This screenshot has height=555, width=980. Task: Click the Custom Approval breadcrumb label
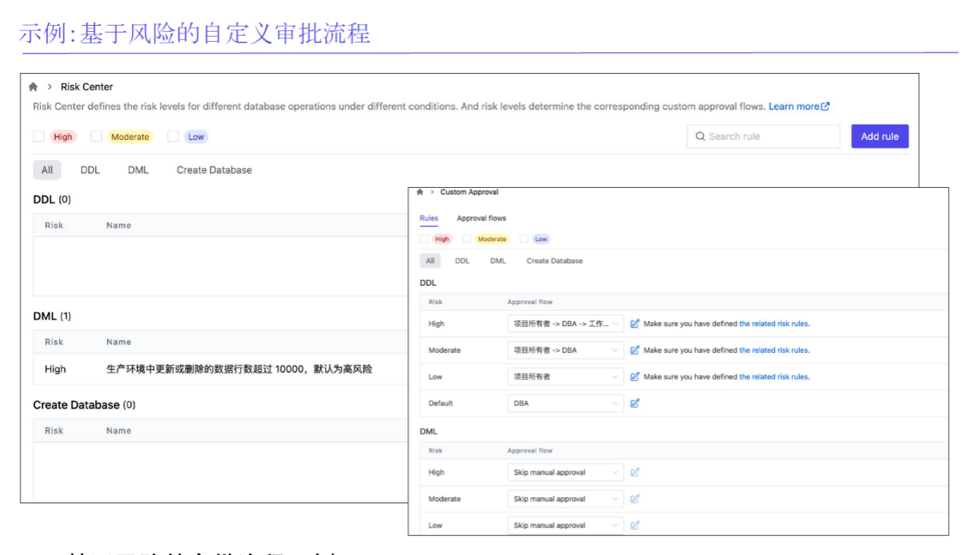[x=469, y=192]
